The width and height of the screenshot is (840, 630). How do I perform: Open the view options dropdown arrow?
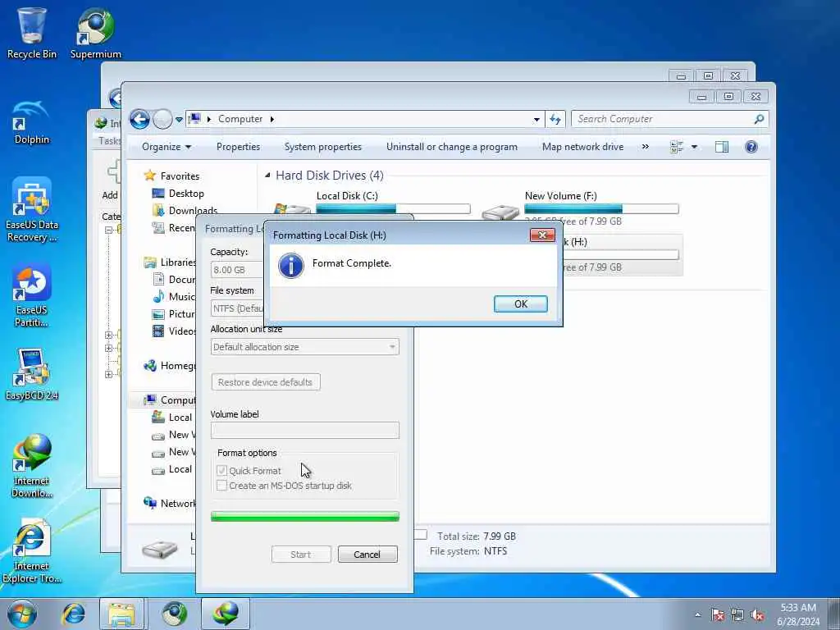tap(694, 147)
